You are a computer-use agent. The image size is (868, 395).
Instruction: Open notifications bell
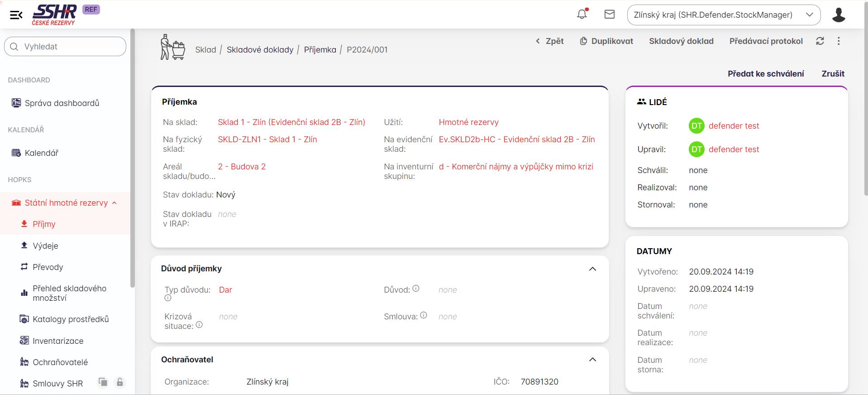582,14
